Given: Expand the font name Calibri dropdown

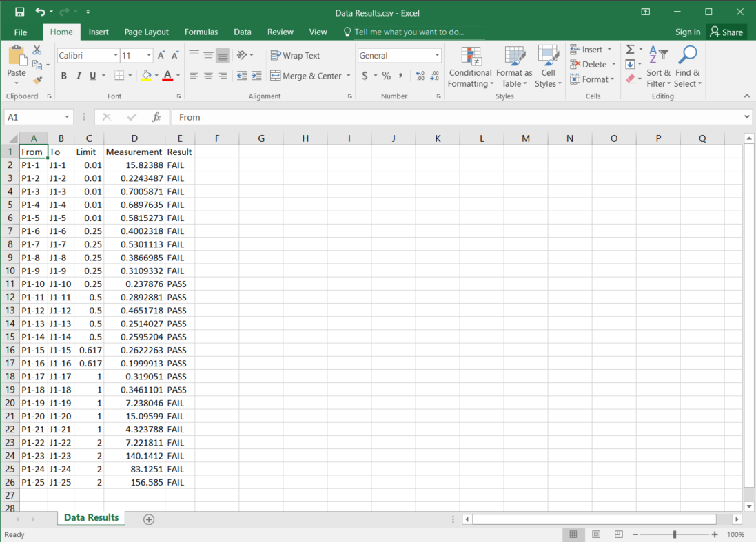Looking at the screenshot, I should point(115,56).
